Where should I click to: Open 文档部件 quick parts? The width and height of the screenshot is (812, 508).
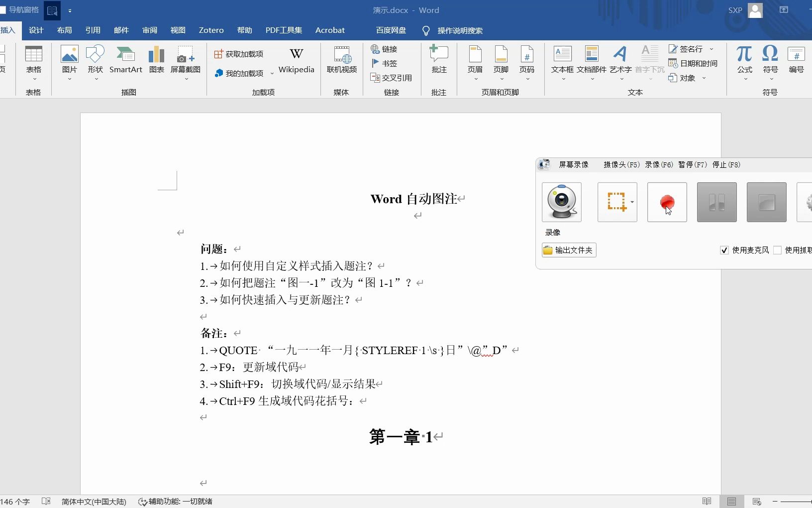pyautogui.click(x=592, y=54)
